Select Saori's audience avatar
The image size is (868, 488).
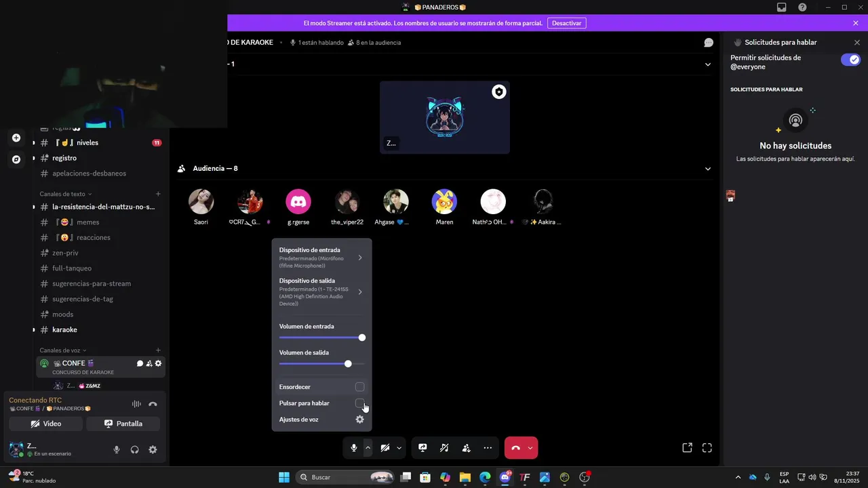(201, 201)
